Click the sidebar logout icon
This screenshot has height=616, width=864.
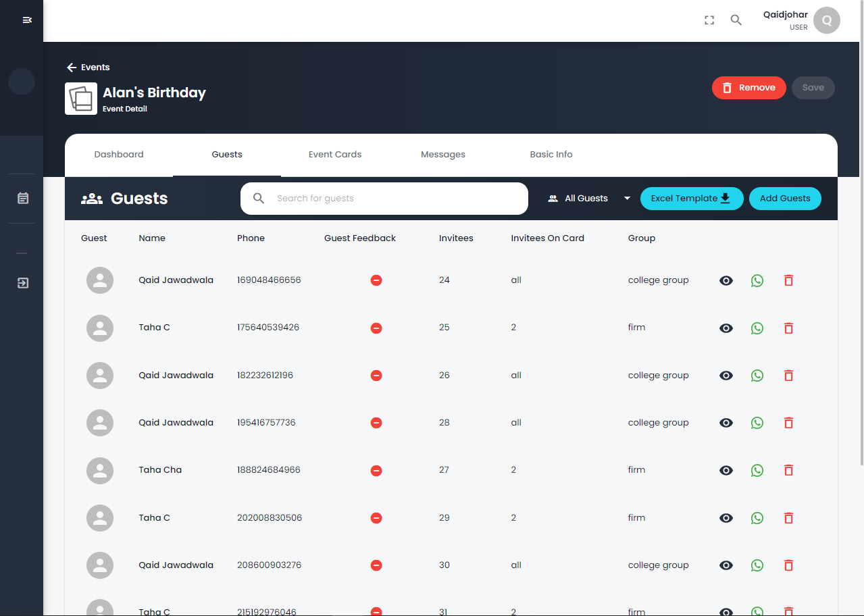pyautogui.click(x=23, y=283)
